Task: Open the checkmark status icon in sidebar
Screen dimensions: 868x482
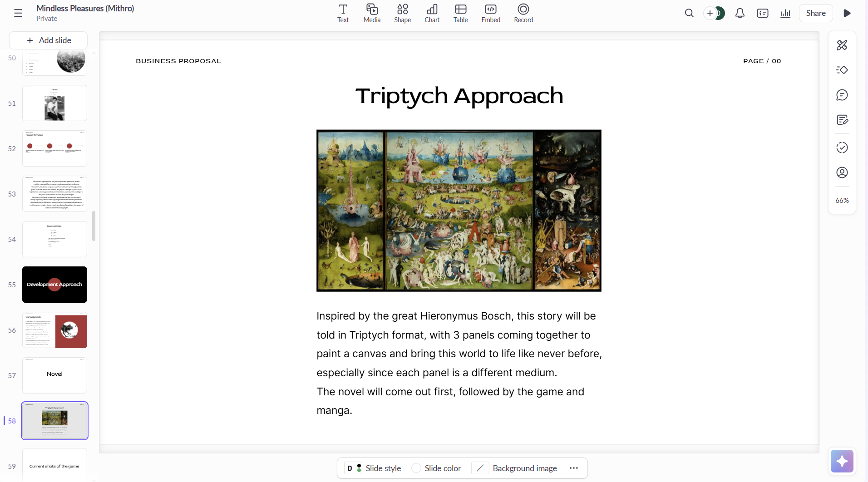Action: point(842,148)
